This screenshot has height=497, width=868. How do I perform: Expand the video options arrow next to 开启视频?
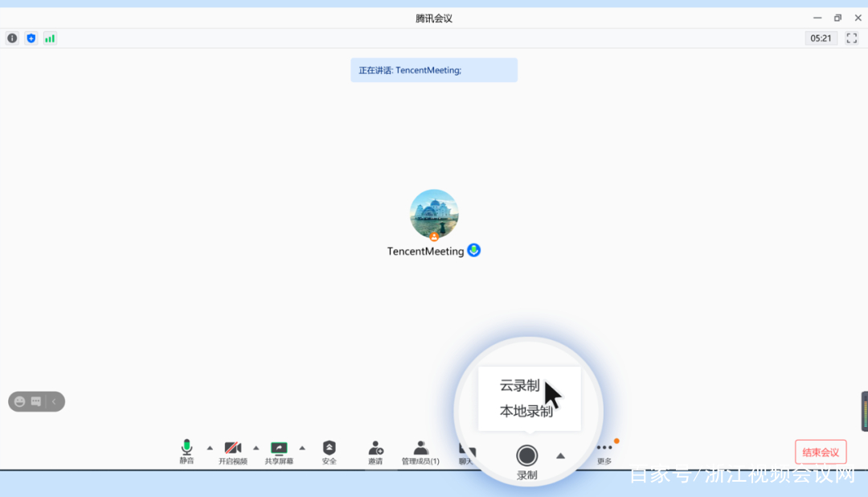(x=256, y=448)
